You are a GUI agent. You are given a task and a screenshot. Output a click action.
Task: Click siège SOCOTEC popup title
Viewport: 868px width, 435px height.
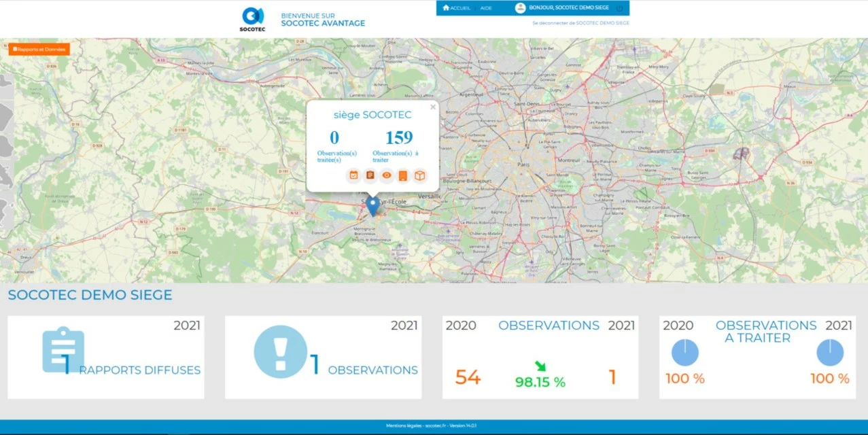[x=372, y=115]
